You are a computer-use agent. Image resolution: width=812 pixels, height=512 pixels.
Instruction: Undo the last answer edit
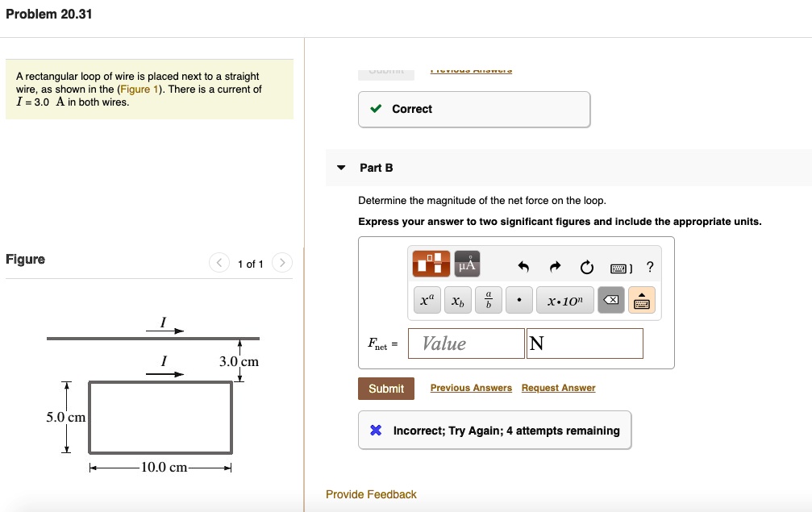(x=523, y=267)
